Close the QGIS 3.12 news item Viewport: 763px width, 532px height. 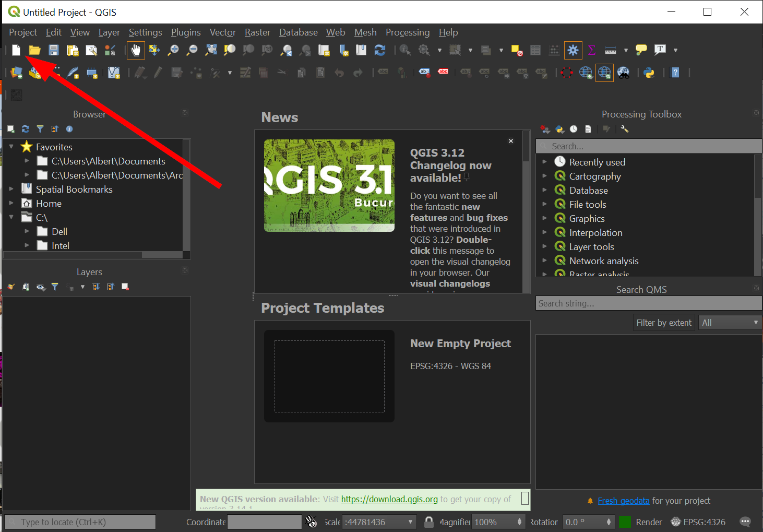pos(511,141)
